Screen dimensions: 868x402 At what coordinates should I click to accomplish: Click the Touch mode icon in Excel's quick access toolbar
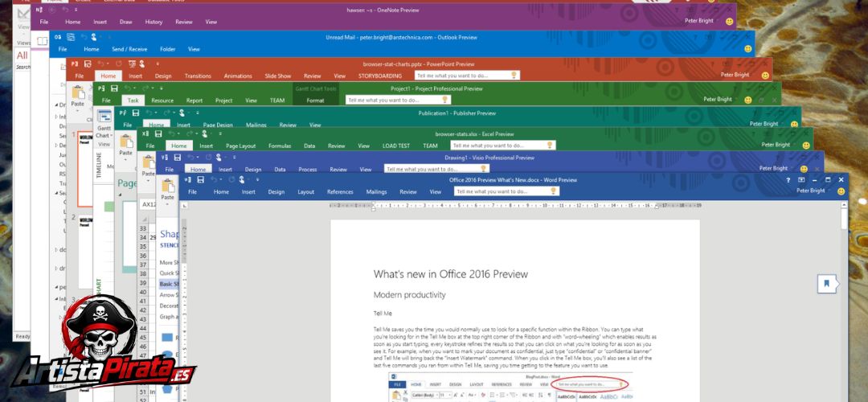click(205, 134)
